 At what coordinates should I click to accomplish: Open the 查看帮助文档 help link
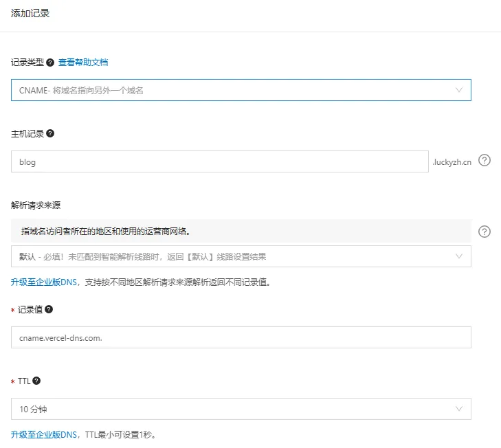click(x=83, y=63)
